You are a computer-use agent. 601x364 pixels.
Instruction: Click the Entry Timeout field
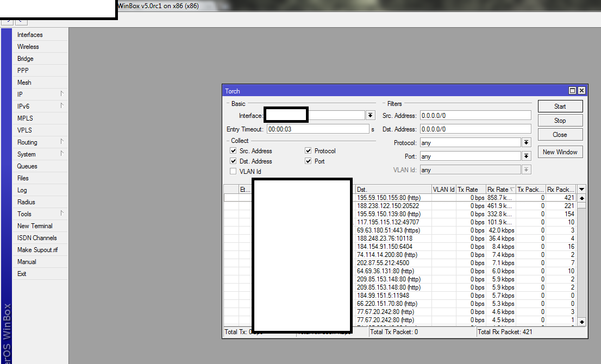[x=318, y=129]
